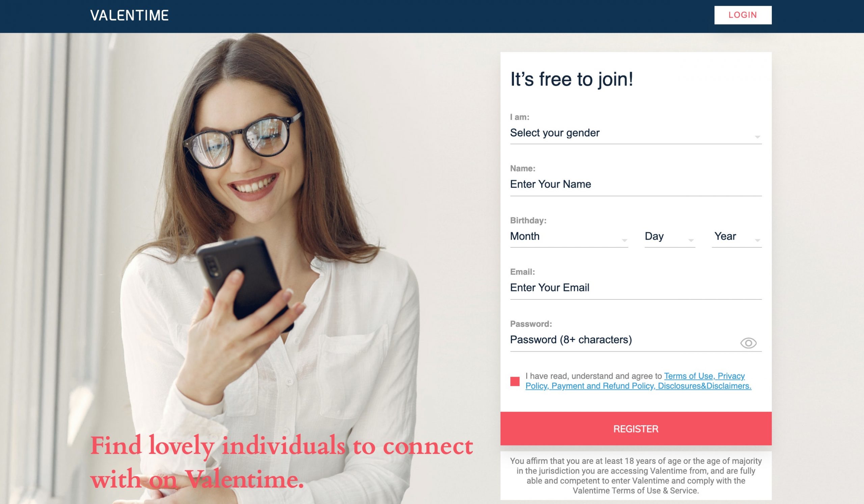The image size is (864, 504).
Task: Click the Enter Your Email input field
Action: point(636,287)
